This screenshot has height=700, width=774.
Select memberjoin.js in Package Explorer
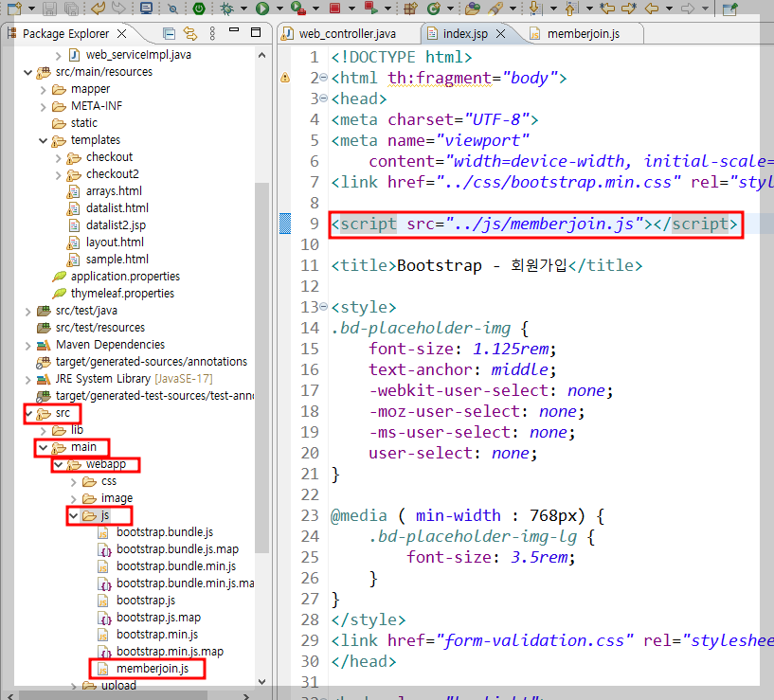coord(153,669)
